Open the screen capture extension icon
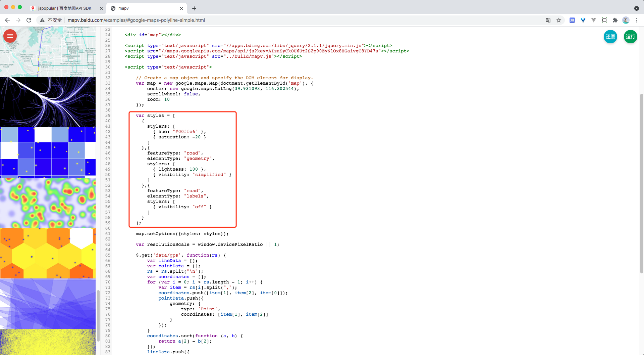This screenshot has width=644, height=355. click(x=604, y=20)
